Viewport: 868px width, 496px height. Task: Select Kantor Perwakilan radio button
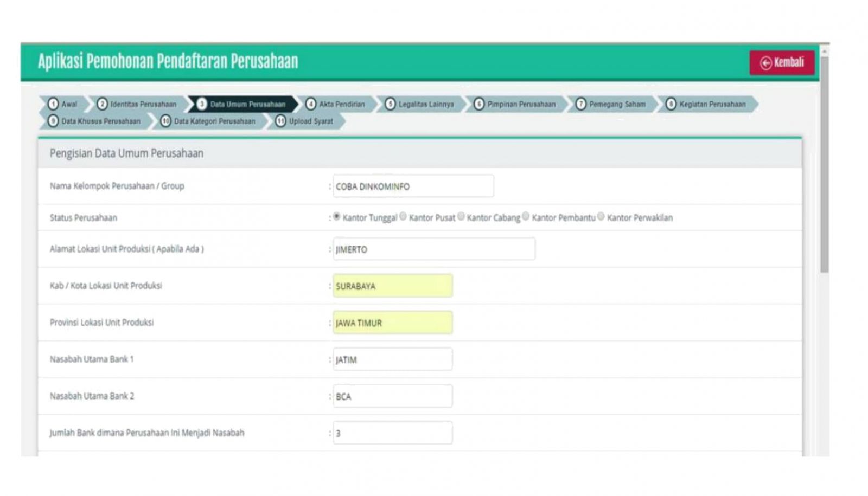pyautogui.click(x=601, y=217)
